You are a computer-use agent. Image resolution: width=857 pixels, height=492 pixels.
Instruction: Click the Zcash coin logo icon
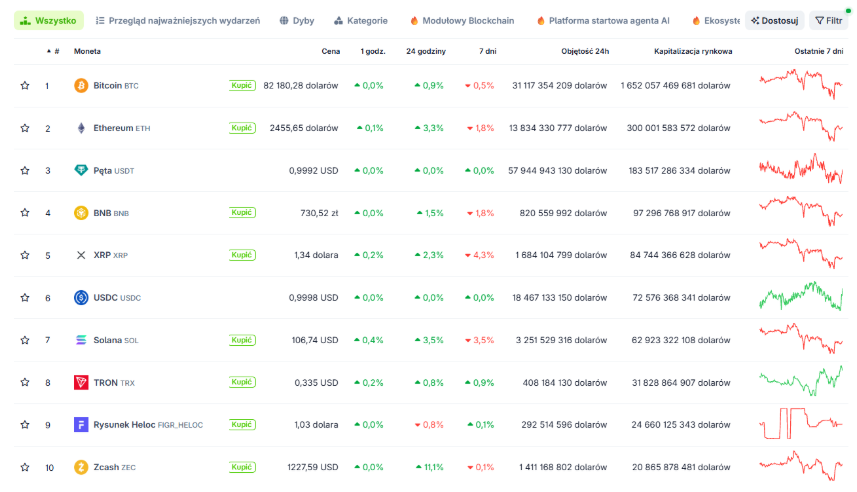click(81, 467)
